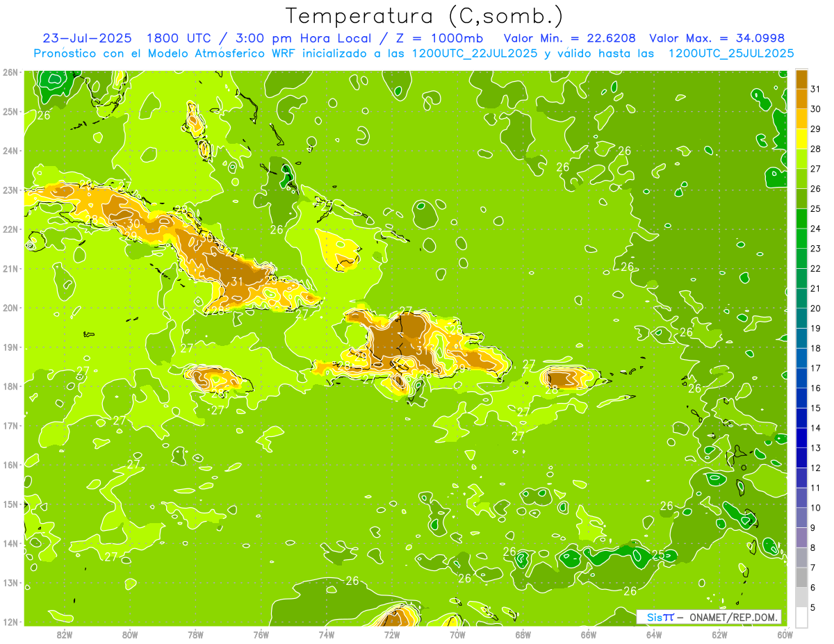This screenshot has height=644, width=834.
Task: Click longitude axis label 70W
Action: coord(457,634)
